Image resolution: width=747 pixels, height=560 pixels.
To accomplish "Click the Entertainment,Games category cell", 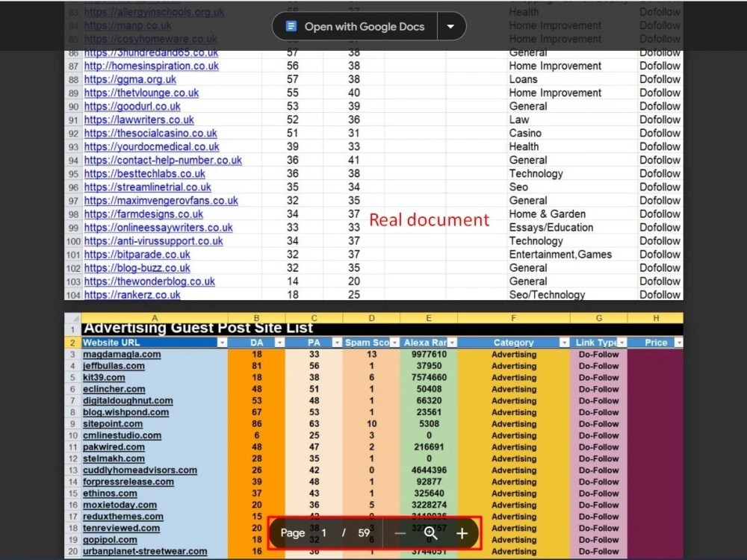I will tap(560, 255).
